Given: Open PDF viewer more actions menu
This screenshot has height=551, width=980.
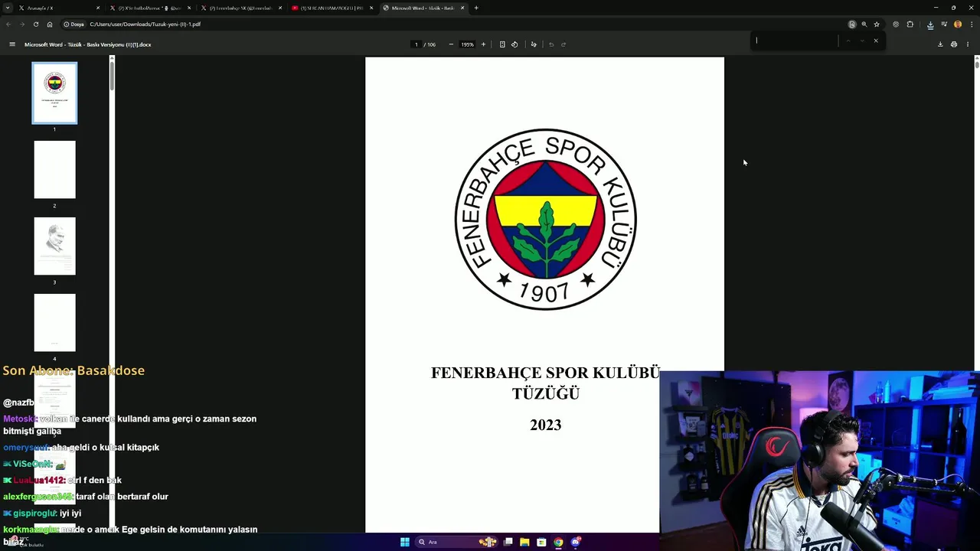Looking at the screenshot, I should [968, 44].
